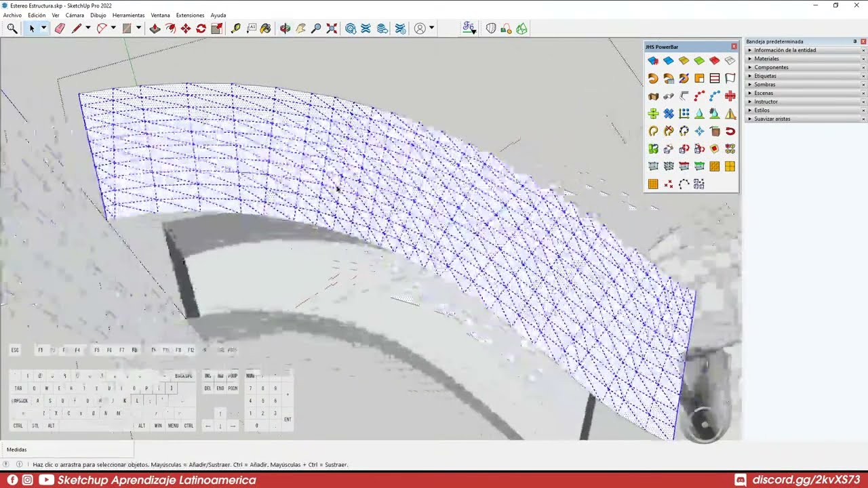Activate the Pan hand tool
The height and width of the screenshot is (488, 868).
pos(300,28)
